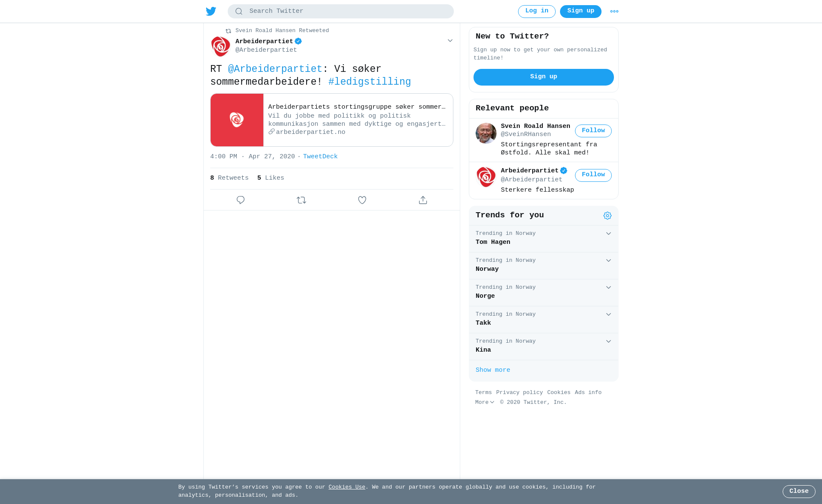Open Svein Roald Hansen's profile photo
Screen dimensions: 822x504
pyautogui.click(x=486, y=133)
